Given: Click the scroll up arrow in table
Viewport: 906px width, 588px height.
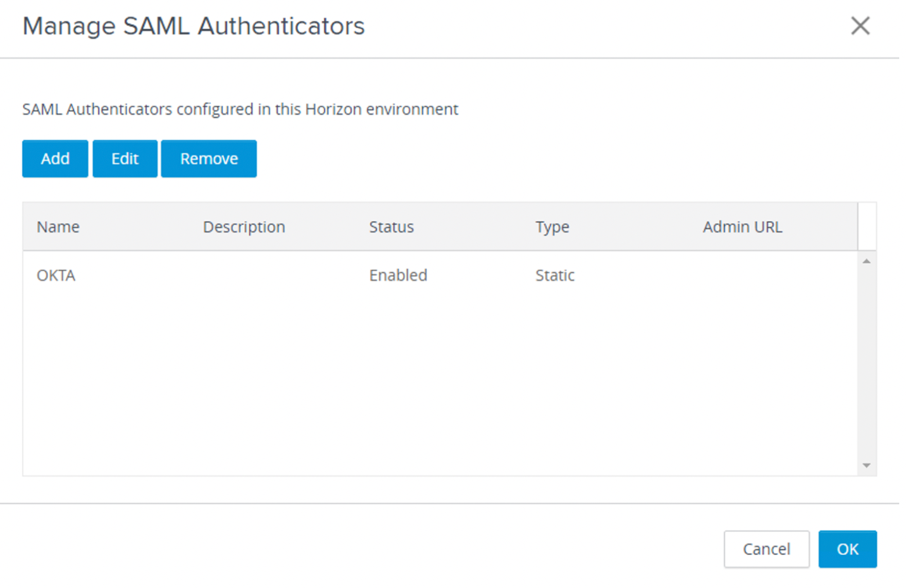Looking at the screenshot, I should [x=867, y=261].
